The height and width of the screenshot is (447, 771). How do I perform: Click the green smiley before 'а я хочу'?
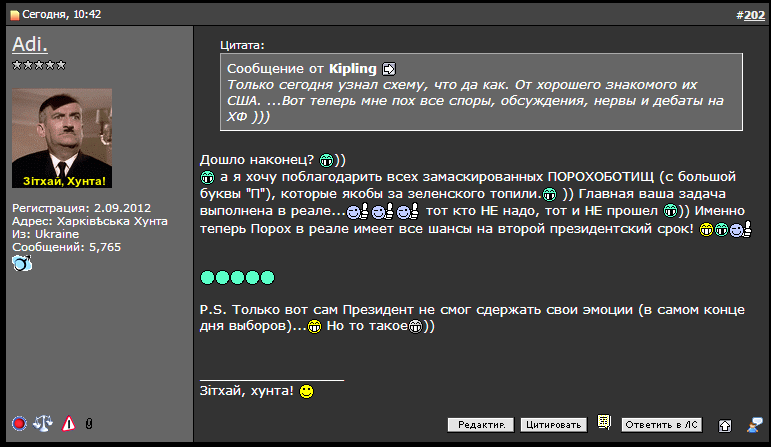tap(208, 177)
